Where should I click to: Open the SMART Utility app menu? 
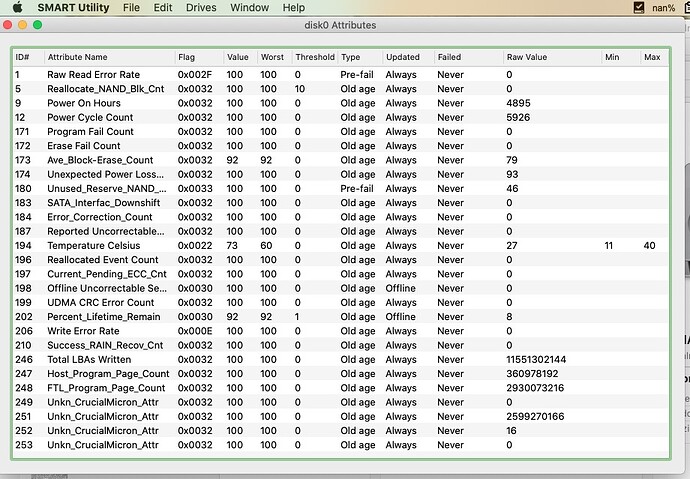[73, 7]
